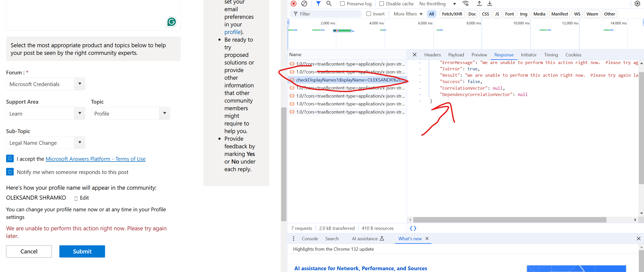Filter requests by Font
This screenshot has height=272, width=644.
coord(509,14)
